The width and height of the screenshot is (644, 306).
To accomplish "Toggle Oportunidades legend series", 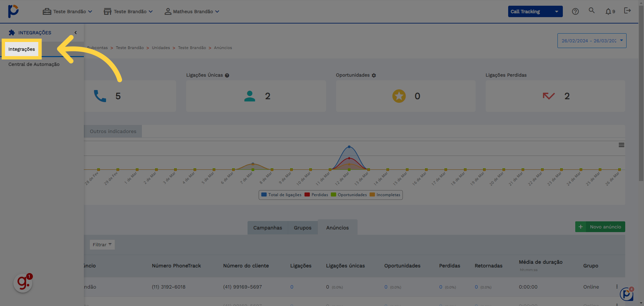I will coord(349,195).
